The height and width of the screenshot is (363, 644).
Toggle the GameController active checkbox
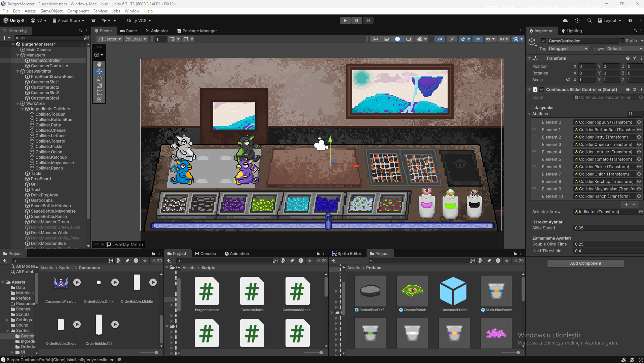(543, 41)
